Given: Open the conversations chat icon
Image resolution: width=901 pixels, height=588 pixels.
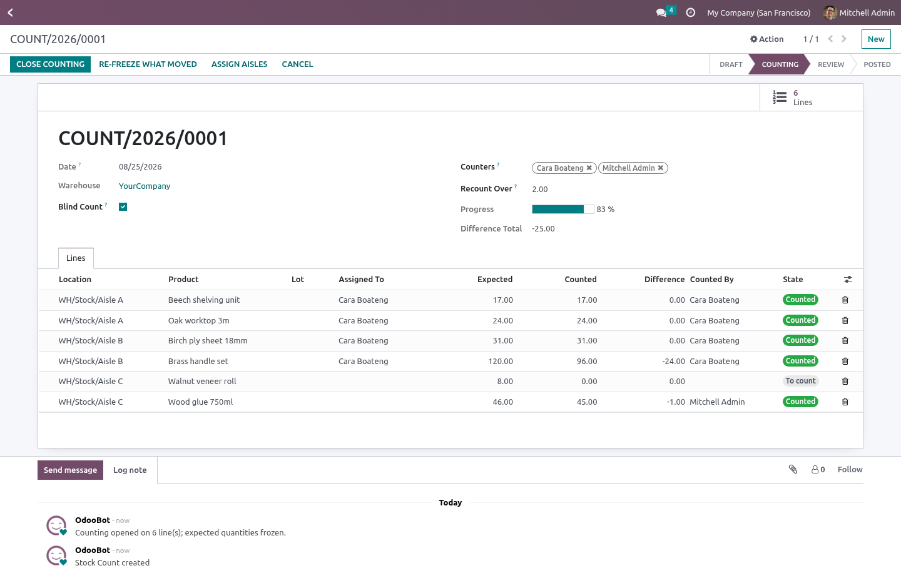Looking at the screenshot, I should (661, 13).
